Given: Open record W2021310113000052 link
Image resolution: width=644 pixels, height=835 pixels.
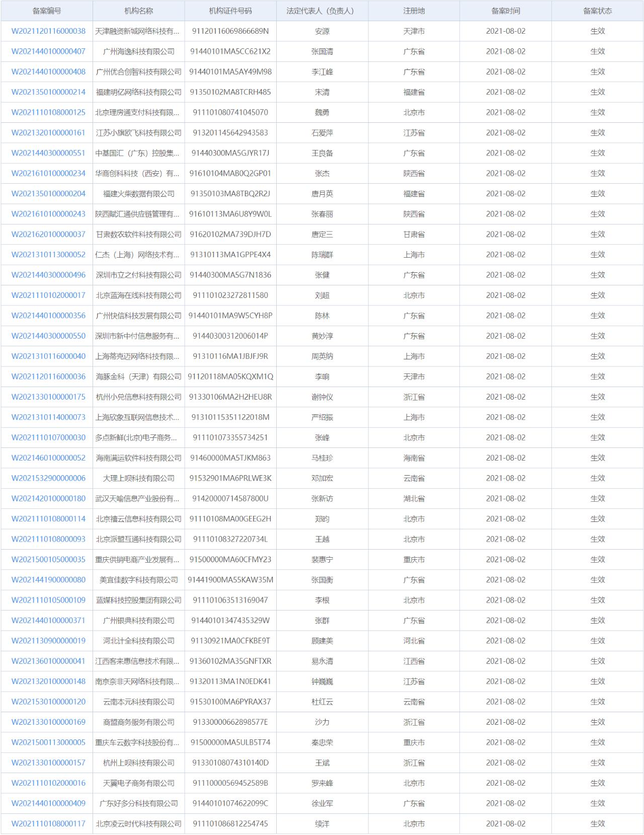Looking at the screenshot, I should pyautogui.click(x=48, y=255).
